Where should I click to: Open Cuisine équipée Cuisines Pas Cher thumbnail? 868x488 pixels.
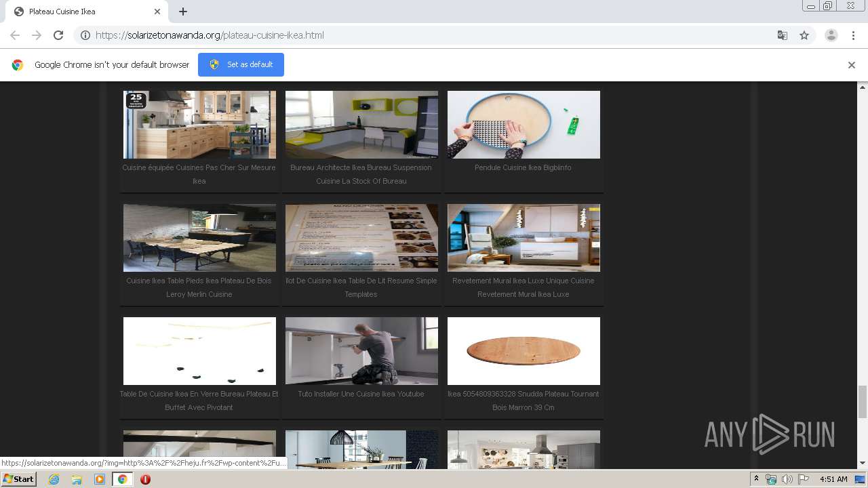pos(199,125)
